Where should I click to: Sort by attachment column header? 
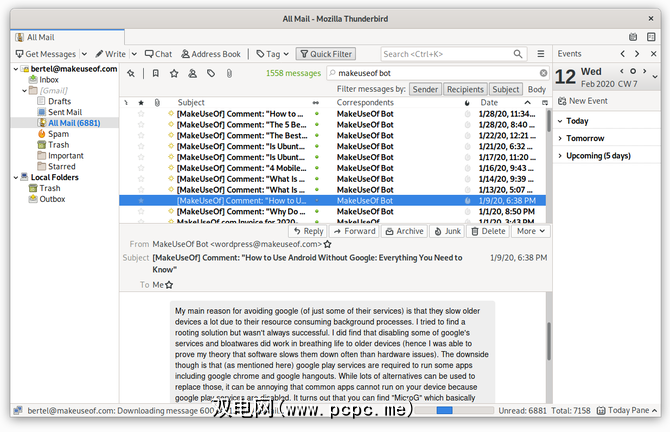(157, 103)
